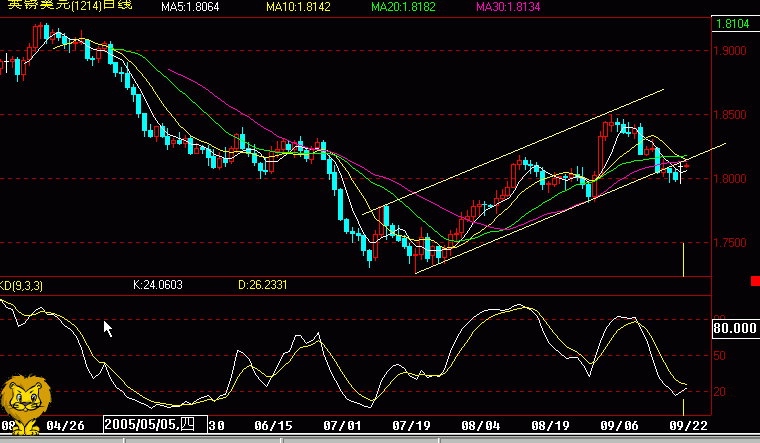Viewport: 760px width, 443px height.
Task: Click the MA5:1.8064 indicator label
Action: (190, 7)
